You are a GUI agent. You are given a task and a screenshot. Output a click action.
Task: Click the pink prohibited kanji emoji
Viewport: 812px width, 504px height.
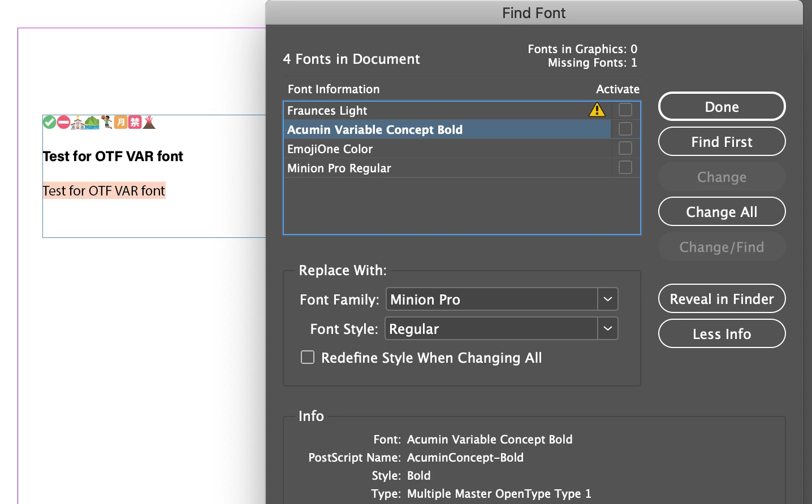coord(135,122)
